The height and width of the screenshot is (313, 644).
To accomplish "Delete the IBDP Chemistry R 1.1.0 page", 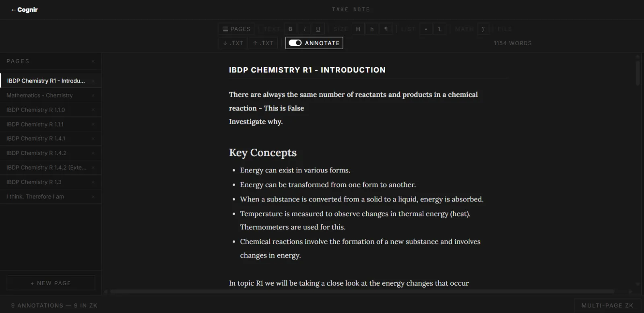I will coord(93,110).
